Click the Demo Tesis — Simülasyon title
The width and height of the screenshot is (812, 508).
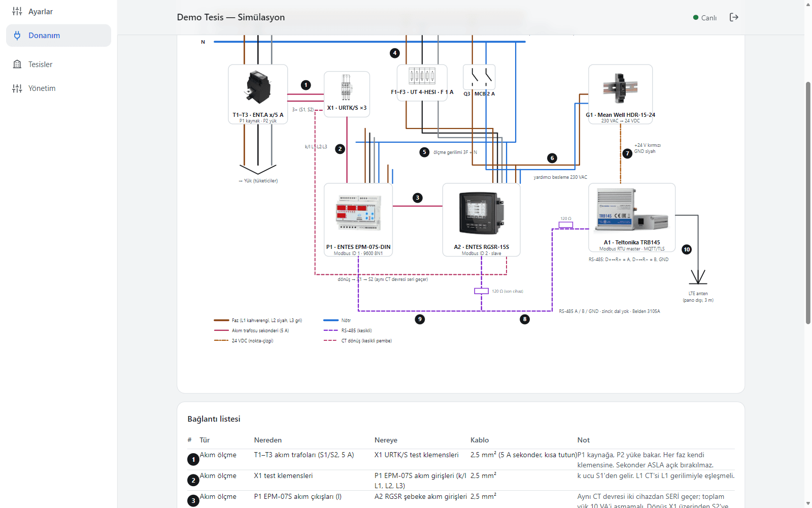click(231, 17)
